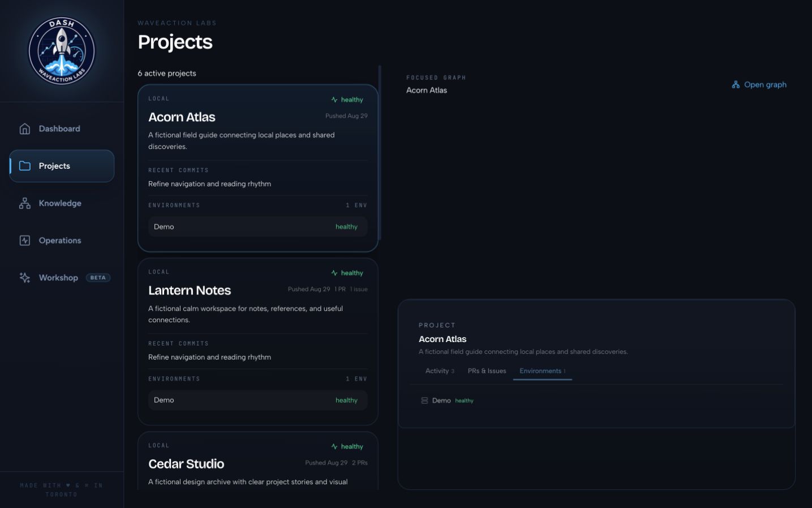The image size is (812, 508).
Task: Click recent commit text in Acorn Atlas card
Action: (x=209, y=184)
